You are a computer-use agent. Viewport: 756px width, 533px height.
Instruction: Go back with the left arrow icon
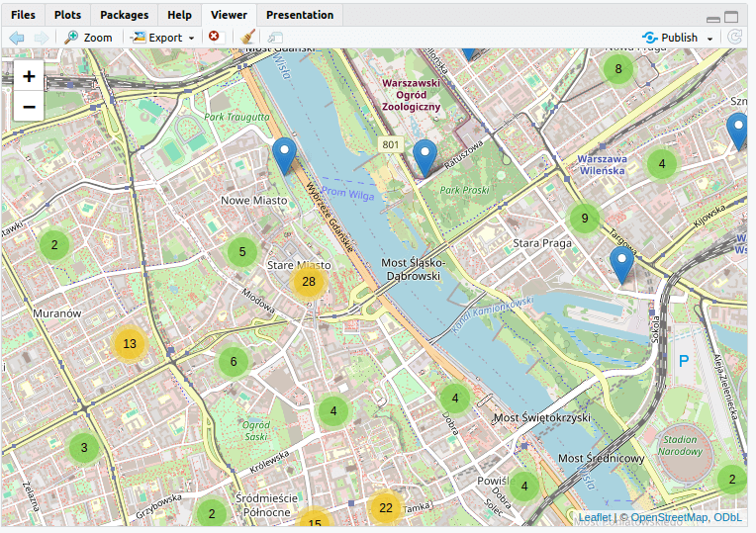17,38
